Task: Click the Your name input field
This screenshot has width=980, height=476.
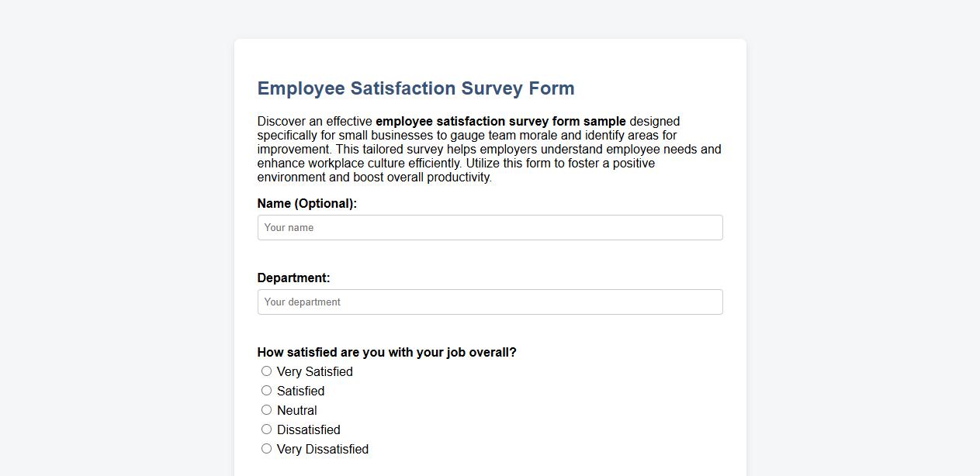Action: (490, 227)
